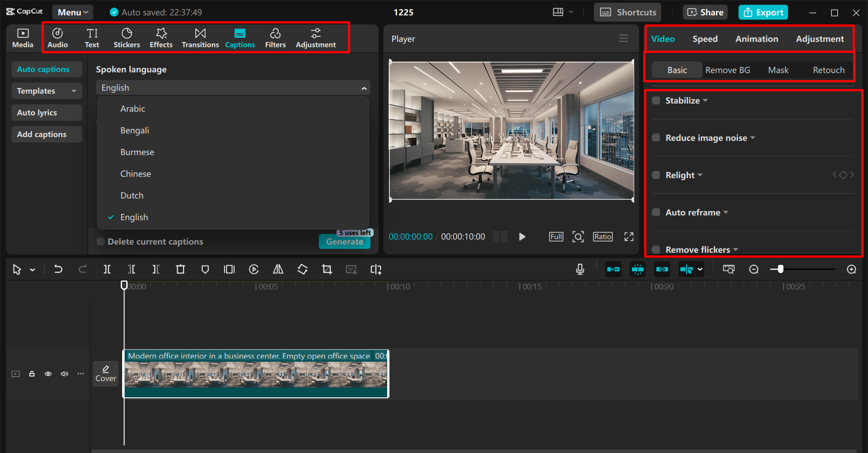
Task: Click the Mirror icon in the timeline toolbar
Action: pyautogui.click(x=278, y=269)
